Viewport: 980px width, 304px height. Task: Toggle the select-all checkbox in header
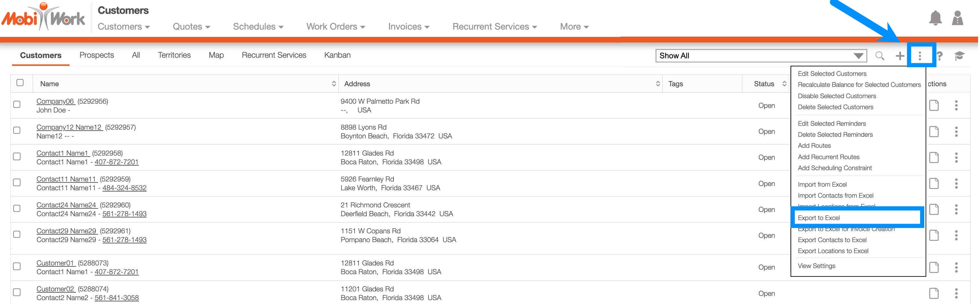[x=20, y=83]
